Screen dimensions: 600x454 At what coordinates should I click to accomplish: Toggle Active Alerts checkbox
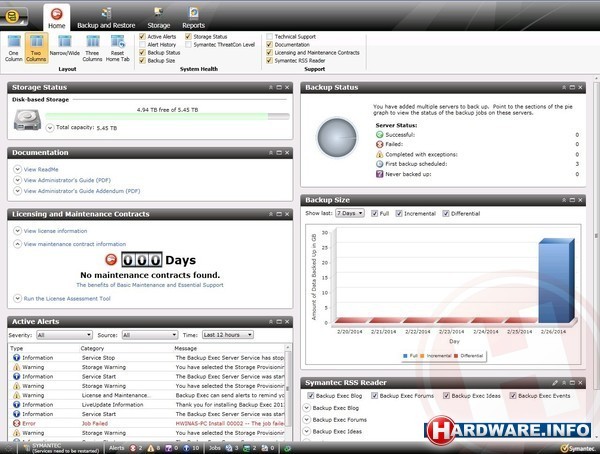tap(142, 36)
